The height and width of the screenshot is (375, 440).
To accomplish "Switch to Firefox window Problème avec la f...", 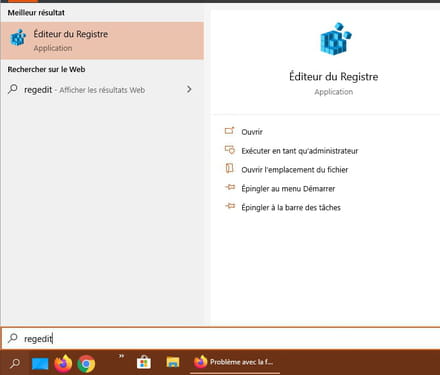I will (235, 362).
